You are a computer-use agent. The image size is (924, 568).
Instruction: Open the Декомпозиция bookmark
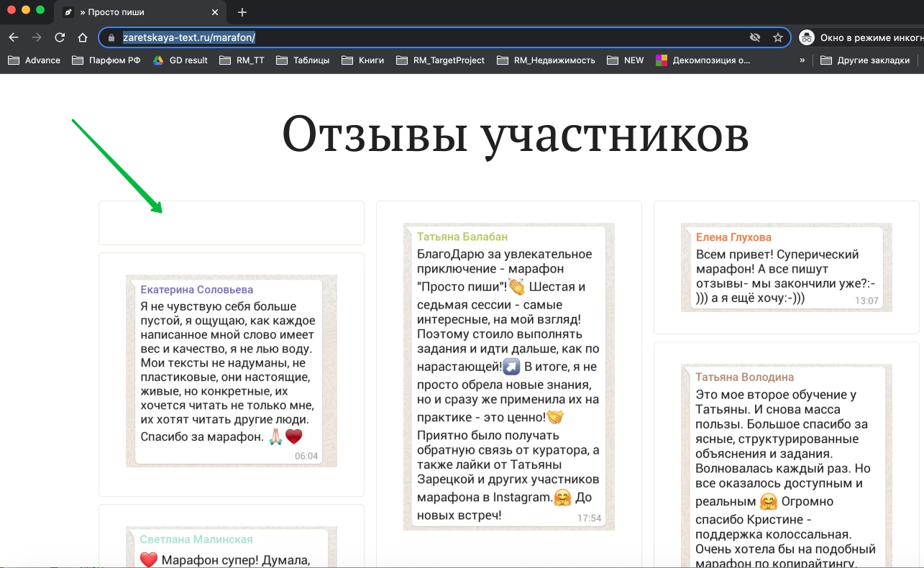coord(703,60)
